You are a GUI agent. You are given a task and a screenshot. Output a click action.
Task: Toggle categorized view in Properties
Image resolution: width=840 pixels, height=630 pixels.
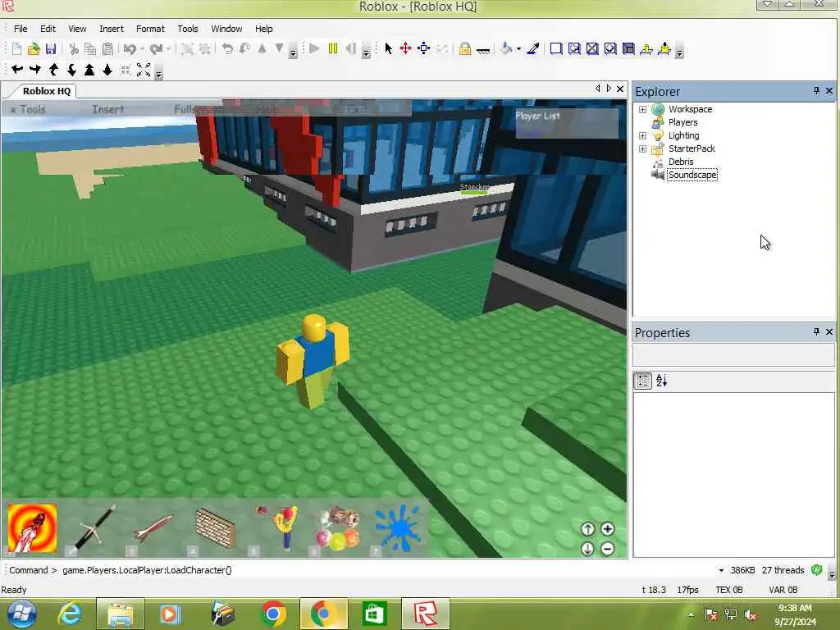point(642,381)
